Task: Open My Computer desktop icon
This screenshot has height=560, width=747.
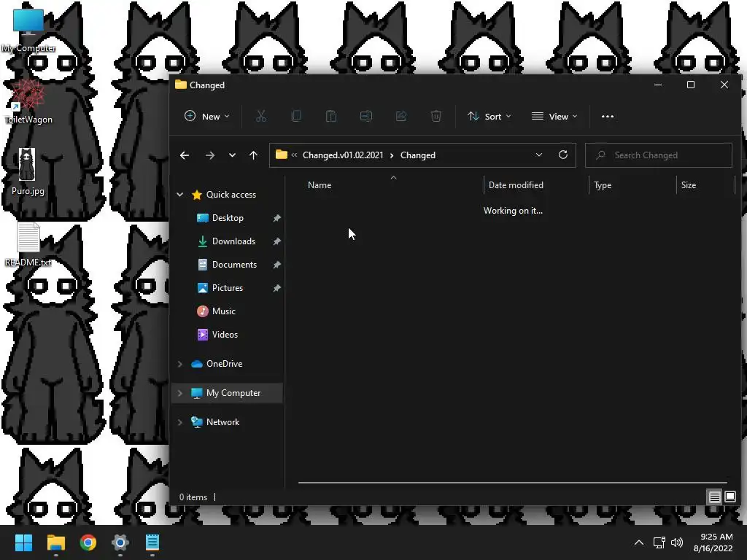Action: pos(28,31)
